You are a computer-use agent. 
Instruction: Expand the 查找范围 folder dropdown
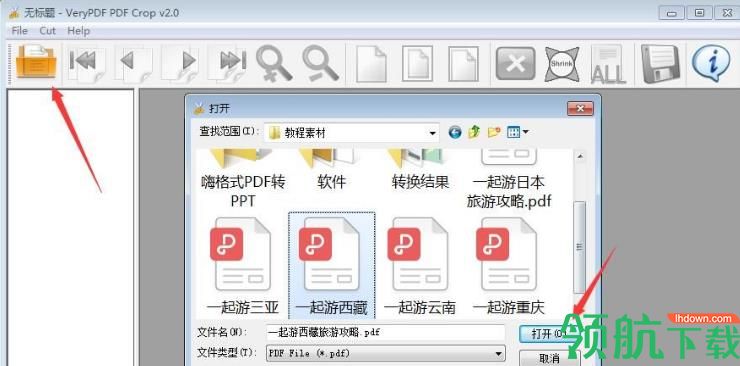[x=432, y=133]
